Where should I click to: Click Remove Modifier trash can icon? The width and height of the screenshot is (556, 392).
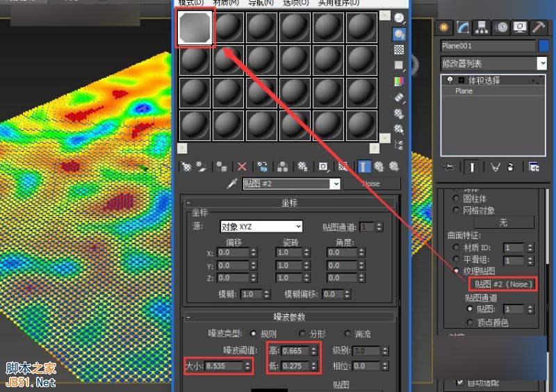pos(510,167)
